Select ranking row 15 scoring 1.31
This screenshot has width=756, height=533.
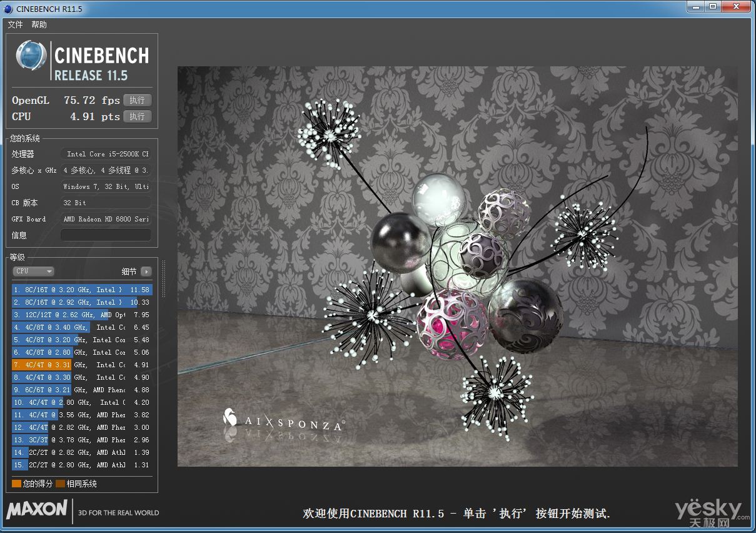[x=82, y=465]
